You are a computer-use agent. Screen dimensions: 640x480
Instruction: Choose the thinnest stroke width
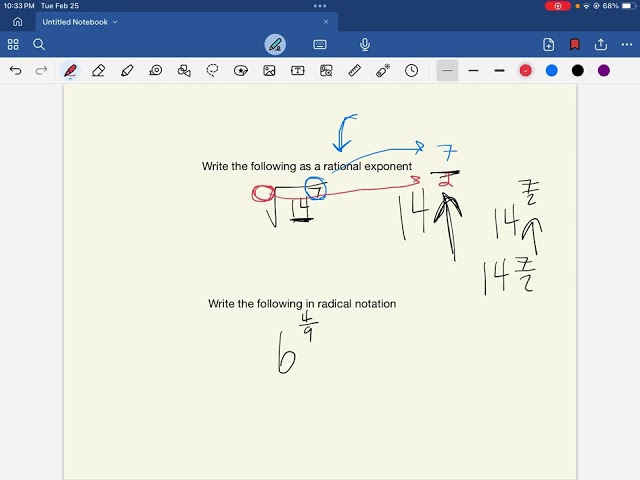pos(447,71)
